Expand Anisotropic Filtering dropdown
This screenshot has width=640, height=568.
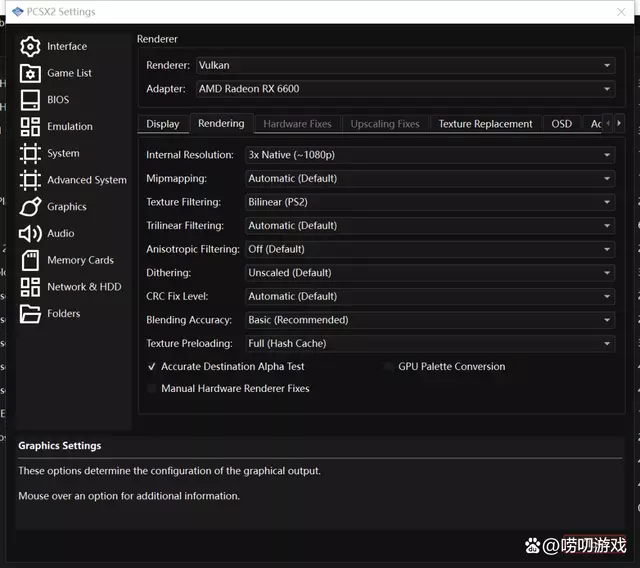tap(430, 249)
